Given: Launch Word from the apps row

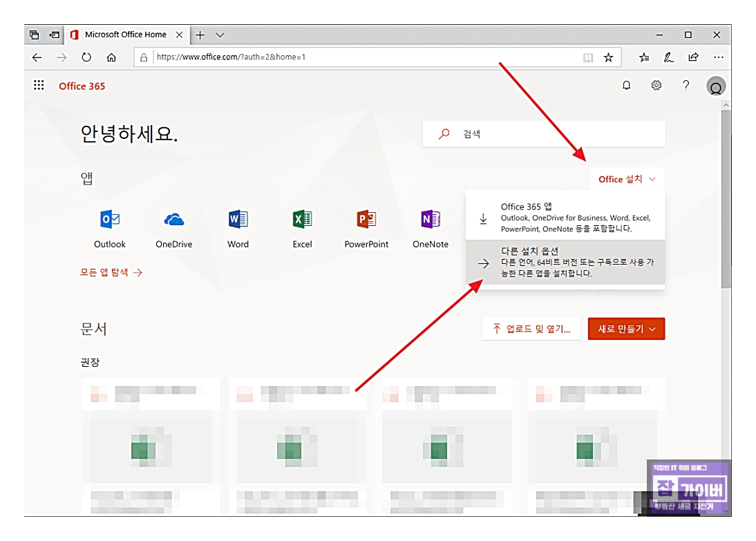Looking at the screenshot, I should [x=238, y=220].
